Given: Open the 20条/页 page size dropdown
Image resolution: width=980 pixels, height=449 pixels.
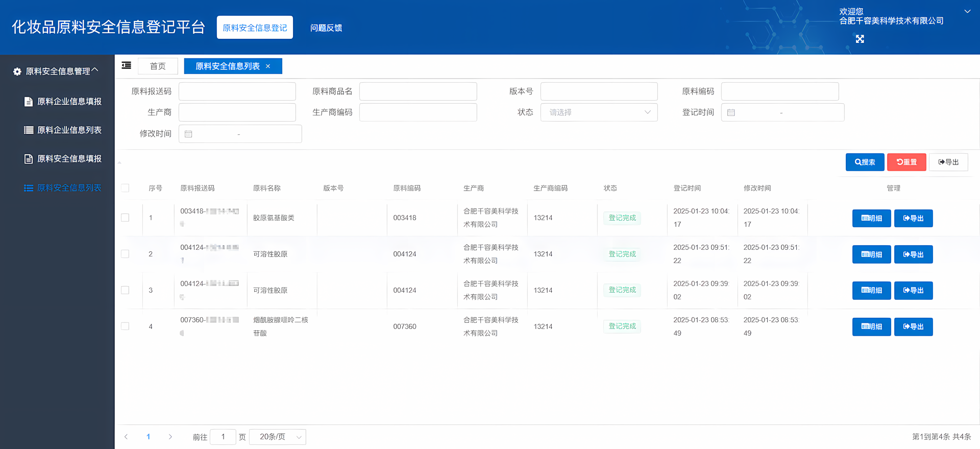Looking at the screenshot, I should point(278,437).
